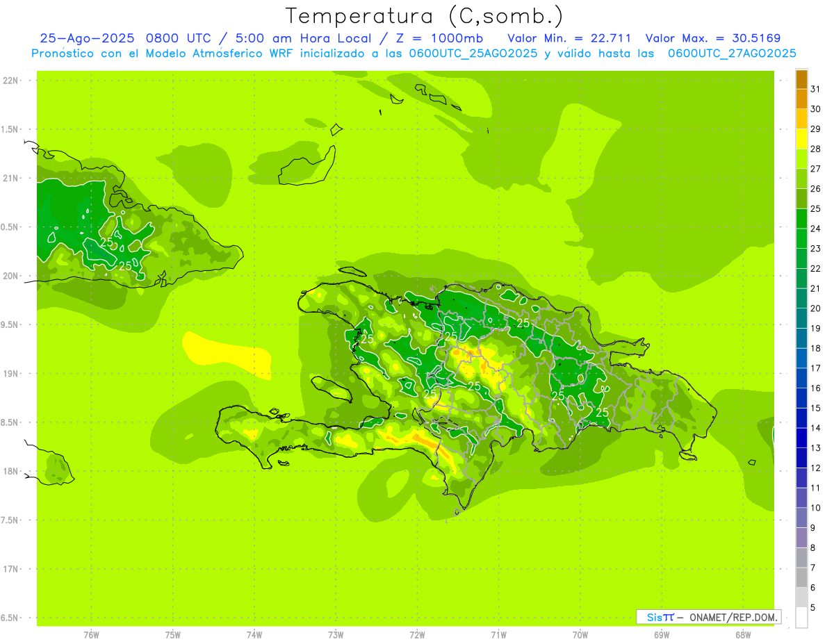Viewport: 834px width, 644px height.
Task: Click the '22N' latitude axis label
Action: pyautogui.click(x=11, y=81)
